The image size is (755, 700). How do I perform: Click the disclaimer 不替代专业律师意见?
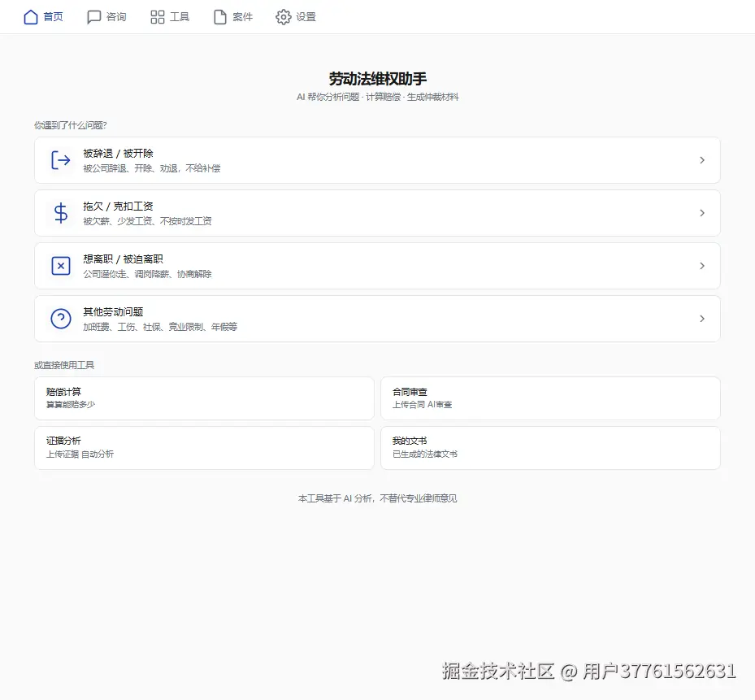[x=418, y=498]
